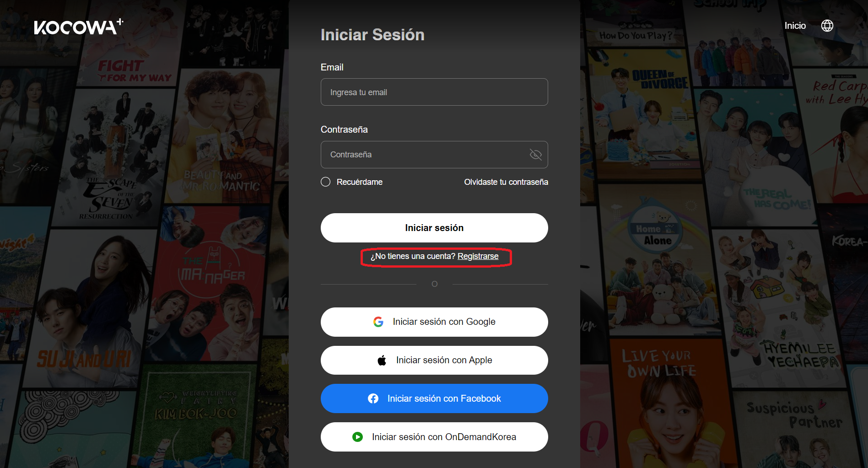The image size is (868, 468).
Task: Focus the Contraseña password field
Action: 434,155
